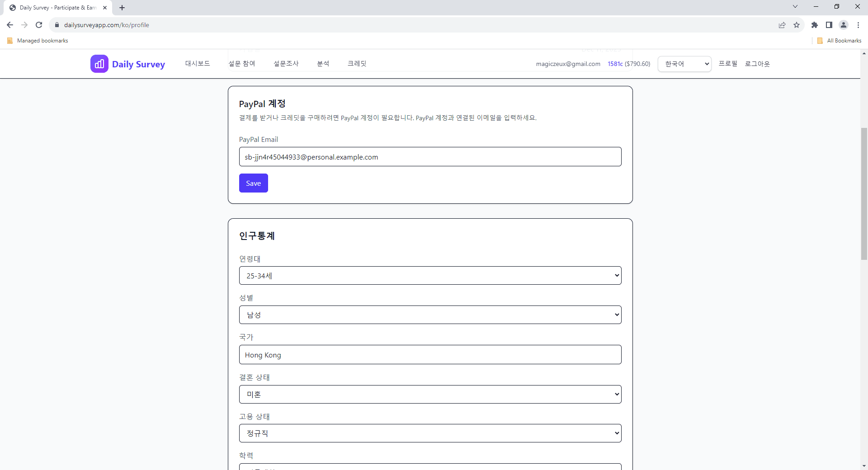Go to the 대시보드 navigation item
This screenshot has width=868, height=470.
point(197,63)
